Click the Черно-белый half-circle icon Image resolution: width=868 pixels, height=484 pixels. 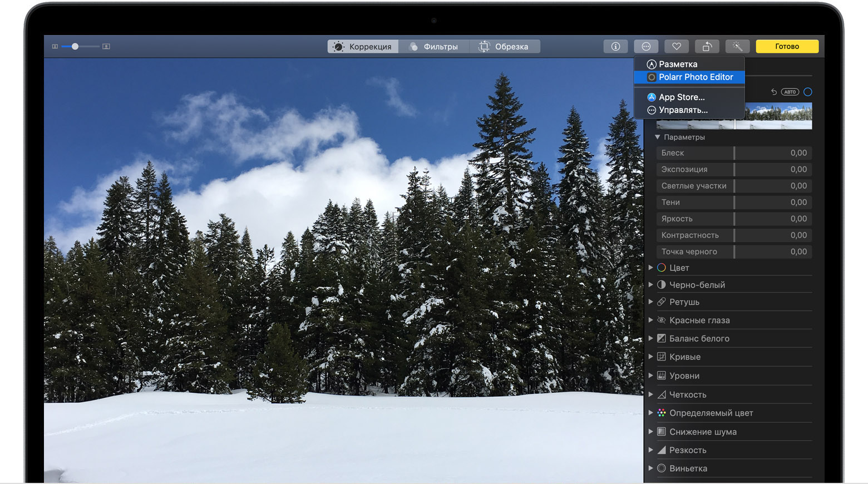(x=662, y=284)
